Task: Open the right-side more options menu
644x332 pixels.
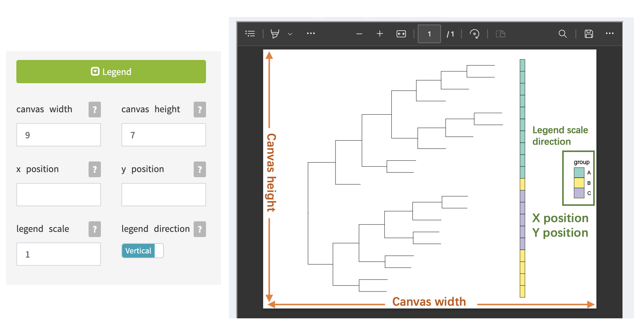Action: point(610,33)
